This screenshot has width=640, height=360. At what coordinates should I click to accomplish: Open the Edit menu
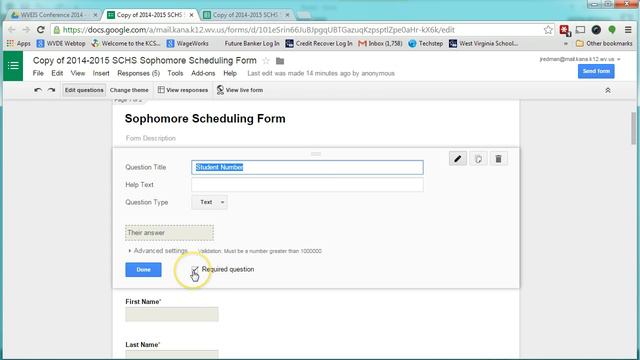[57, 73]
